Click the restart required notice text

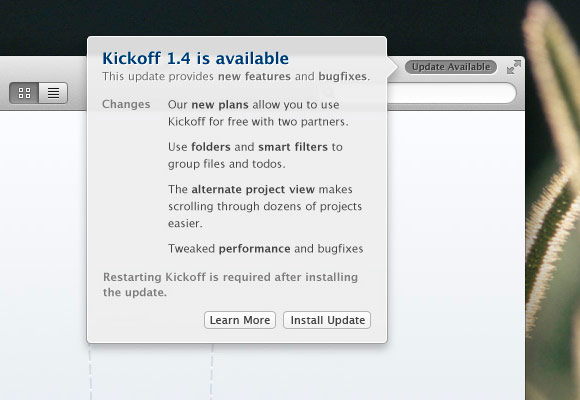tap(230, 285)
